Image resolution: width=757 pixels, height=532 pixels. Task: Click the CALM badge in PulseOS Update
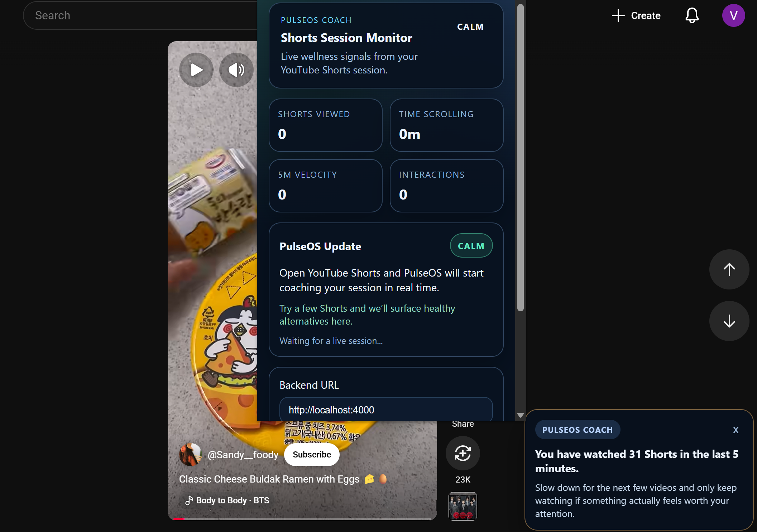pyautogui.click(x=471, y=246)
